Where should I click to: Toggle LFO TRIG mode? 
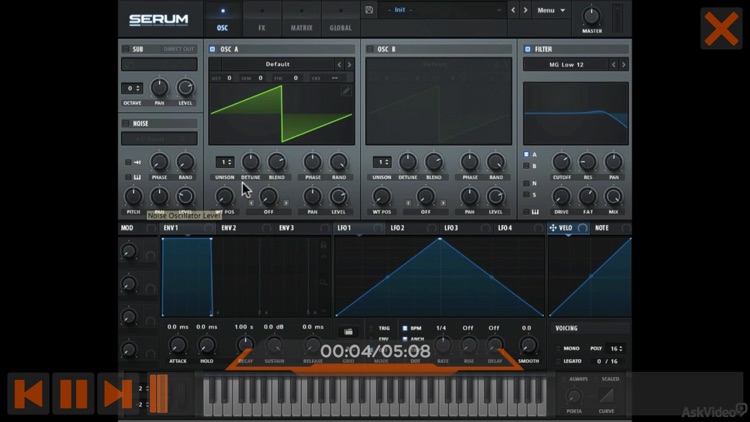tap(371, 328)
